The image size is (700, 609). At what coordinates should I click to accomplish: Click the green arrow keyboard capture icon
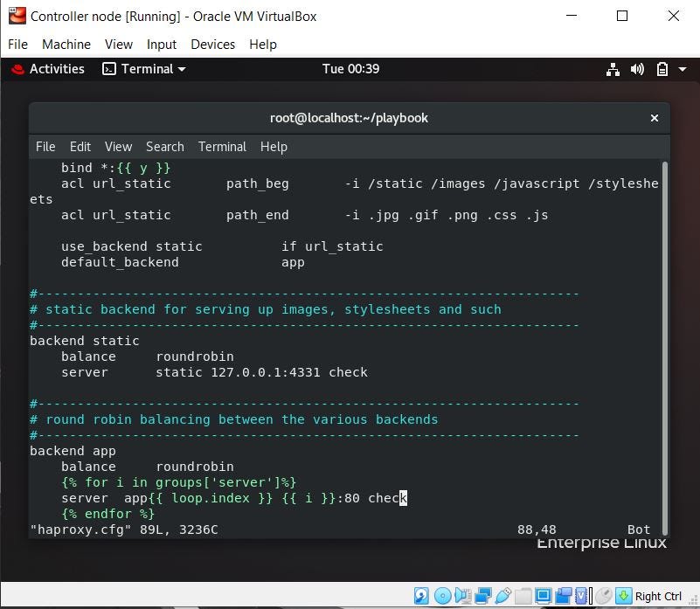[624, 596]
